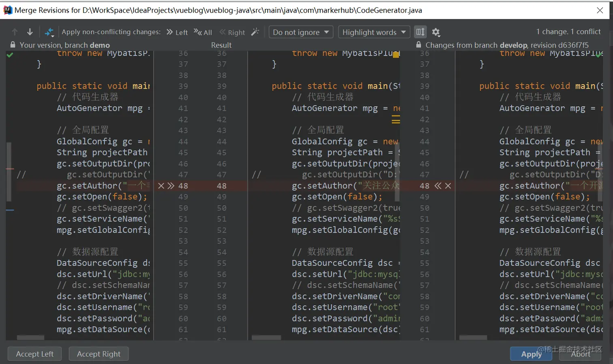Click dsc.setUrl line in left pane

point(103,274)
